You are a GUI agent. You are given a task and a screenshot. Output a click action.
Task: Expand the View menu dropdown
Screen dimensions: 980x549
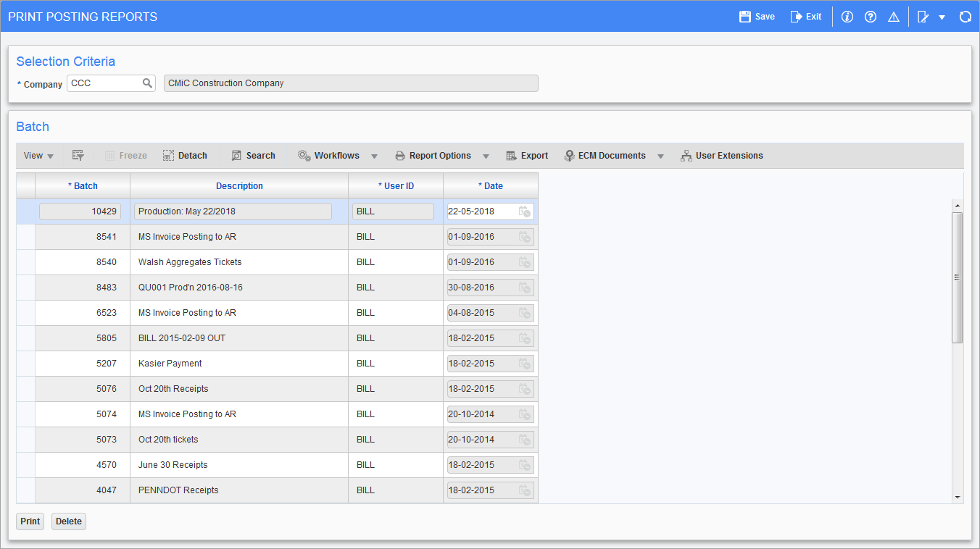38,156
